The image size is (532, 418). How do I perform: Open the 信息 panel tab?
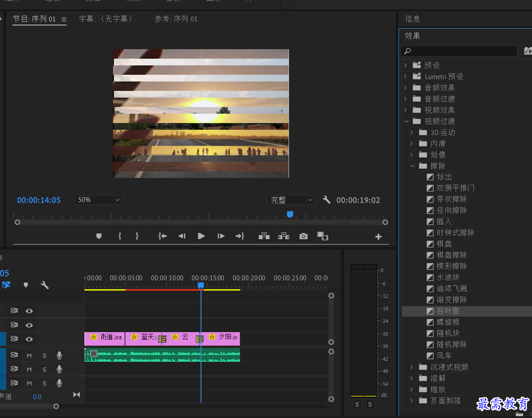[413, 19]
